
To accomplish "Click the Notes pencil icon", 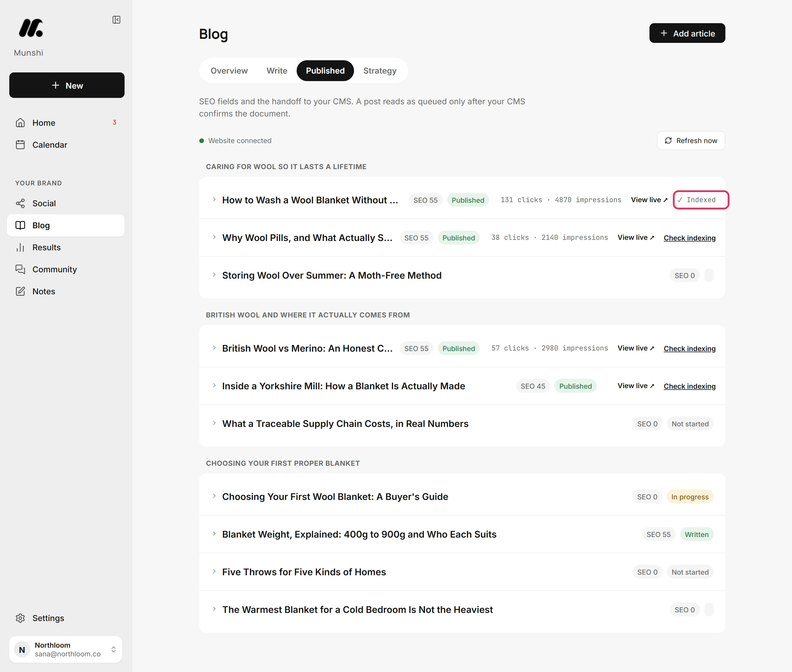I will (20, 291).
